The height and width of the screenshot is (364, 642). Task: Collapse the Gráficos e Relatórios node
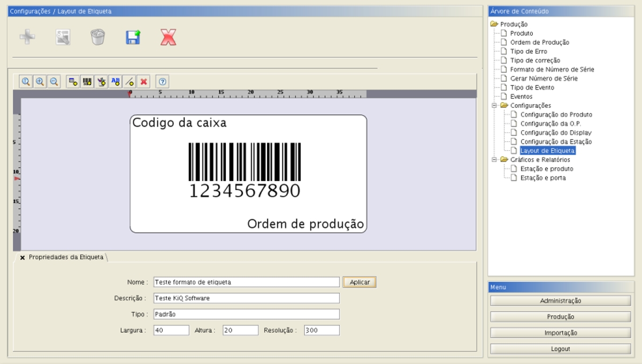tap(495, 160)
